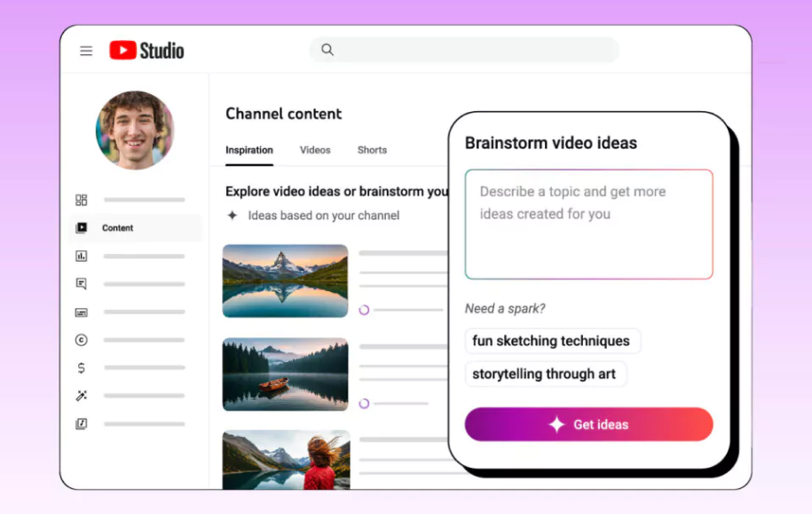
Task: Open the hamburger menu icon
Action: (86, 51)
